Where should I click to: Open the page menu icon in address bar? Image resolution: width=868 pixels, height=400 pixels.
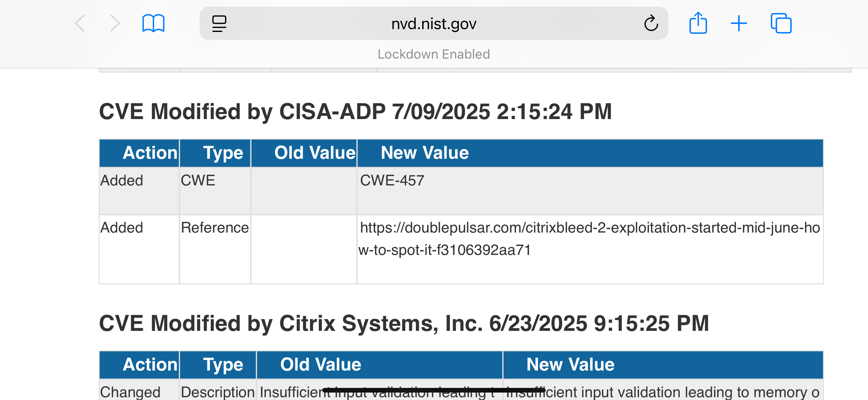pyautogui.click(x=219, y=24)
